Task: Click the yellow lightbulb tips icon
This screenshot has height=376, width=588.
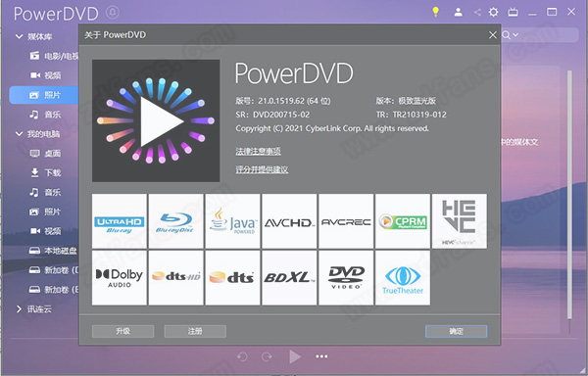Action: (x=435, y=12)
